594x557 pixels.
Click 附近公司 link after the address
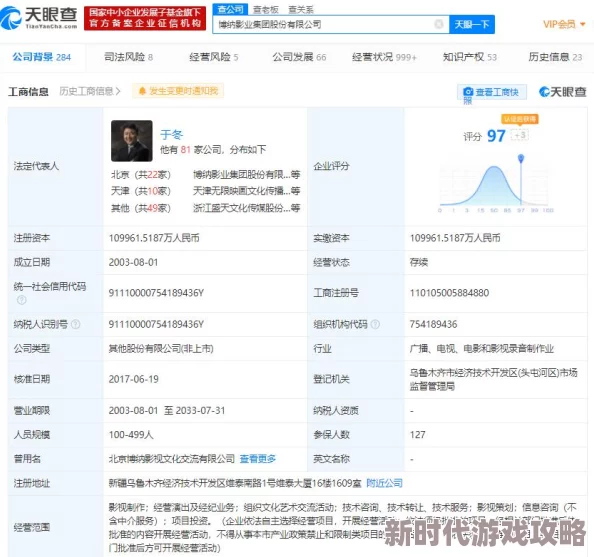(385, 483)
